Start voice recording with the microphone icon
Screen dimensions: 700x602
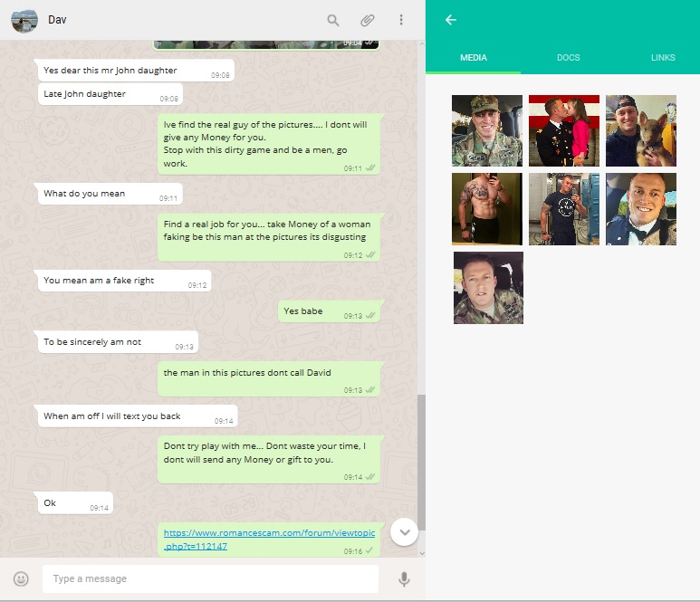click(x=404, y=578)
